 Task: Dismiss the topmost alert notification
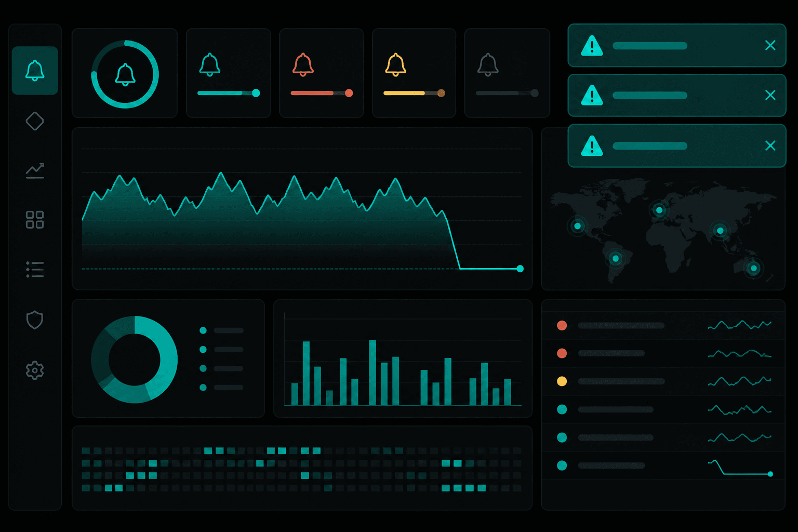click(x=770, y=46)
